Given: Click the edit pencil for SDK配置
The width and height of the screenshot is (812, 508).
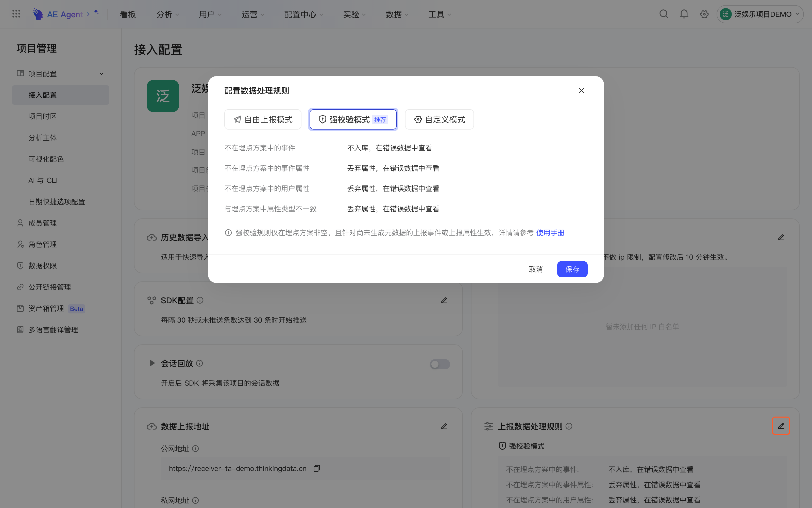Looking at the screenshot, I should [x=444, y=300].
